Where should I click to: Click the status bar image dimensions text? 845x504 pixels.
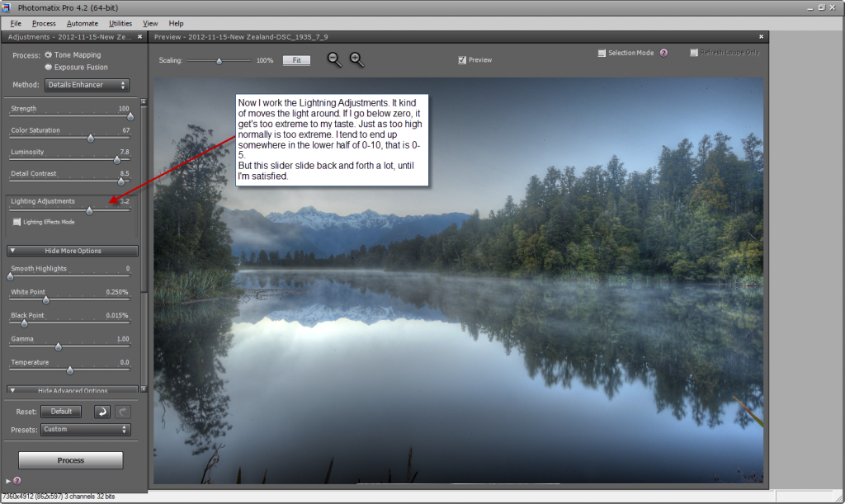(59, 497)
